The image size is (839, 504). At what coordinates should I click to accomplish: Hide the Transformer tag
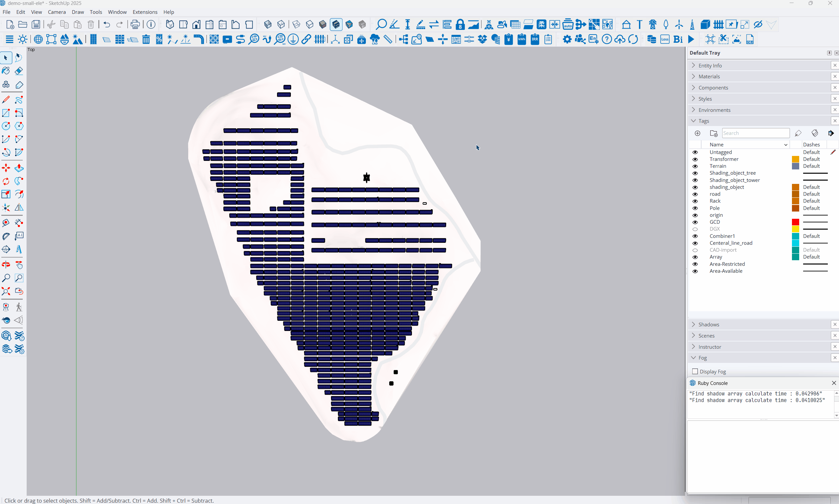pyautogui.click(x=695, y=159)
